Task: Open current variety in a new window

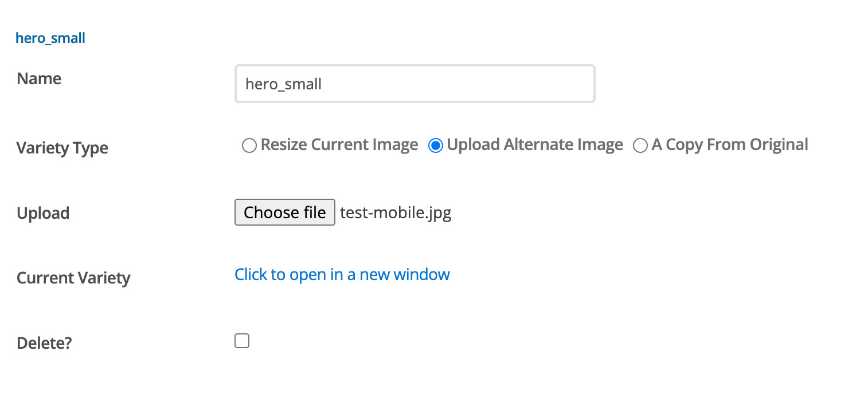Action: click(342, 274)
